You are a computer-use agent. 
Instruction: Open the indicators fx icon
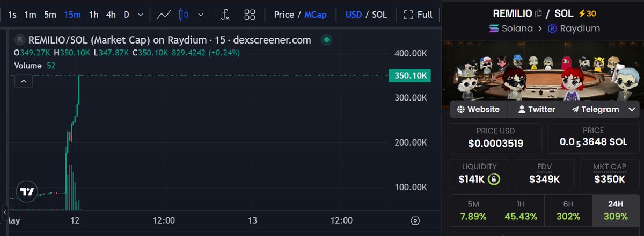(225, 15)
